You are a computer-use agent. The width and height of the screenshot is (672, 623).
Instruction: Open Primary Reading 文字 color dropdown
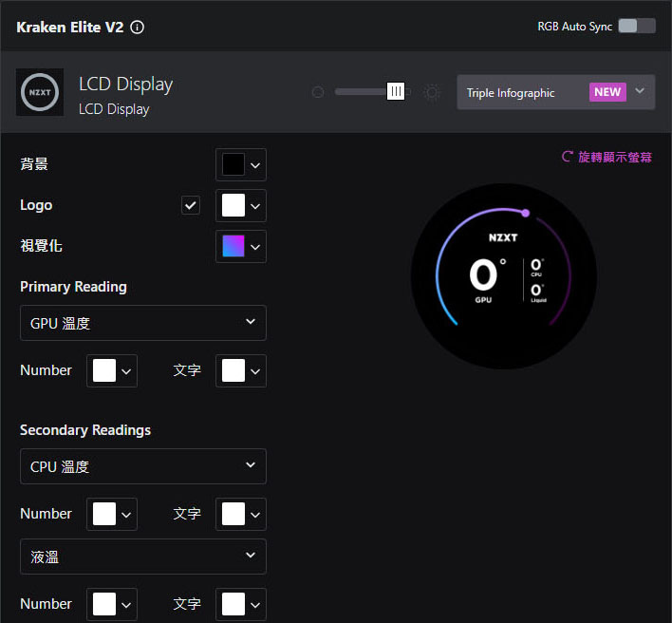coord(241,371)
